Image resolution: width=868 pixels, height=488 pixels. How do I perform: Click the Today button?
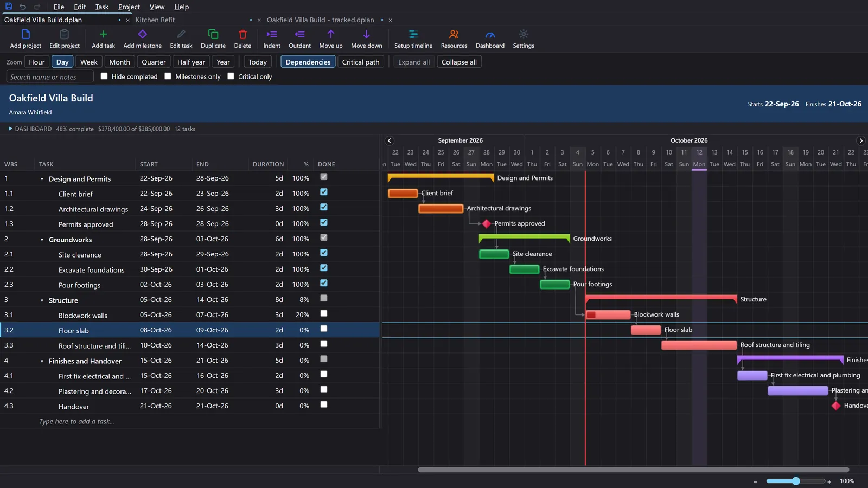[257, 62]
